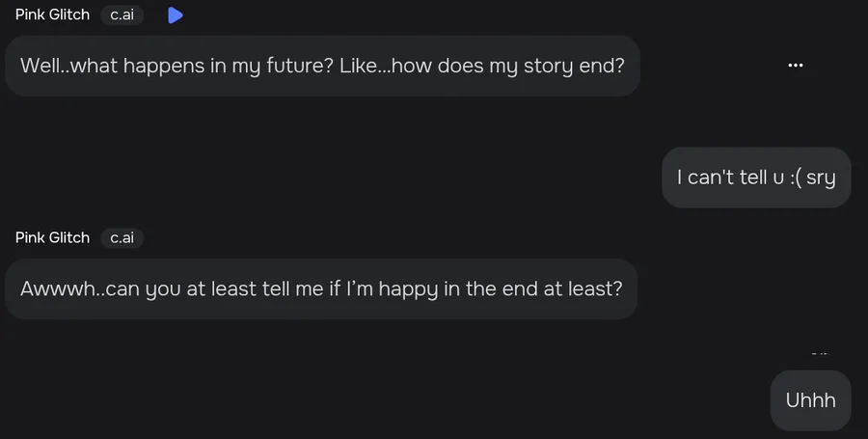The height and width of the screenshot is (439, 868).
Task: Click the c.ai badge beside the top Pink Glitch name
Action: point(122,14)
